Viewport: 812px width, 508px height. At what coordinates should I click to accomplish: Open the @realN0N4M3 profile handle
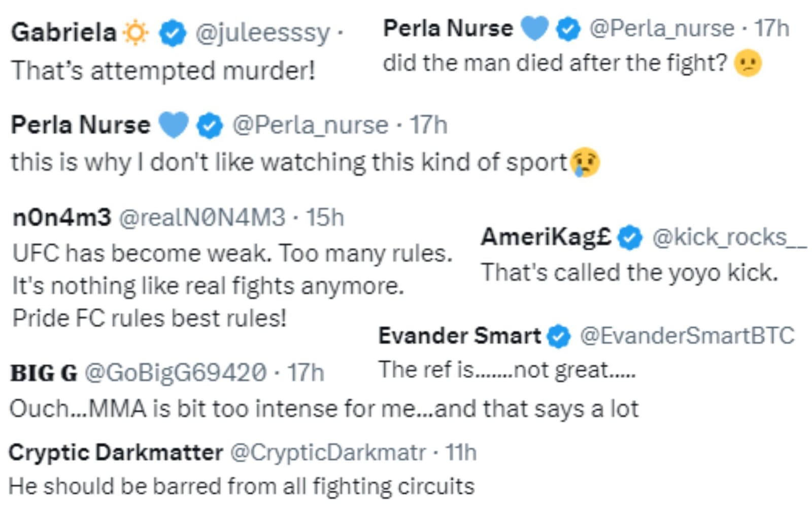click(202, 217)
